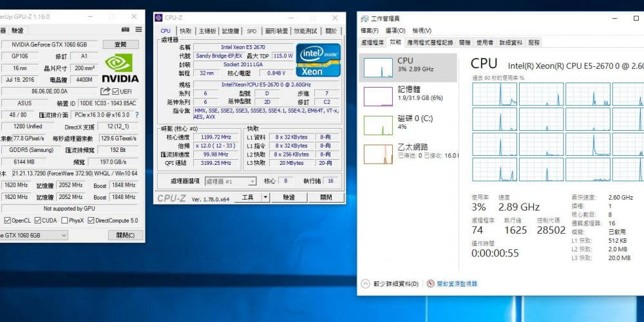Toggle the PhysX checkbox
This screenshot has height=322, width=644.
pyautogui.click(x=64, y=220)
